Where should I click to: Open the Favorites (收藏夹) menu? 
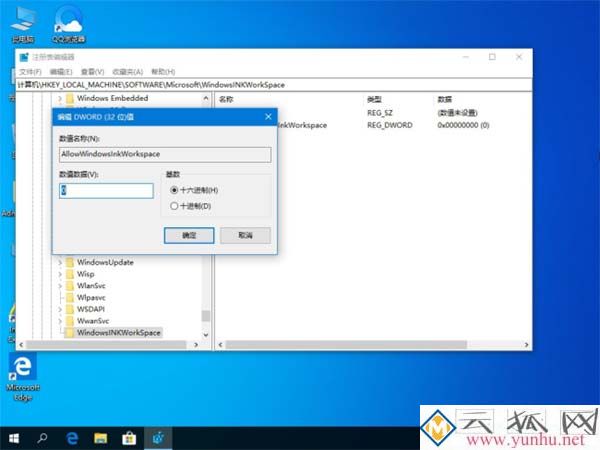[x=127, y=72]
